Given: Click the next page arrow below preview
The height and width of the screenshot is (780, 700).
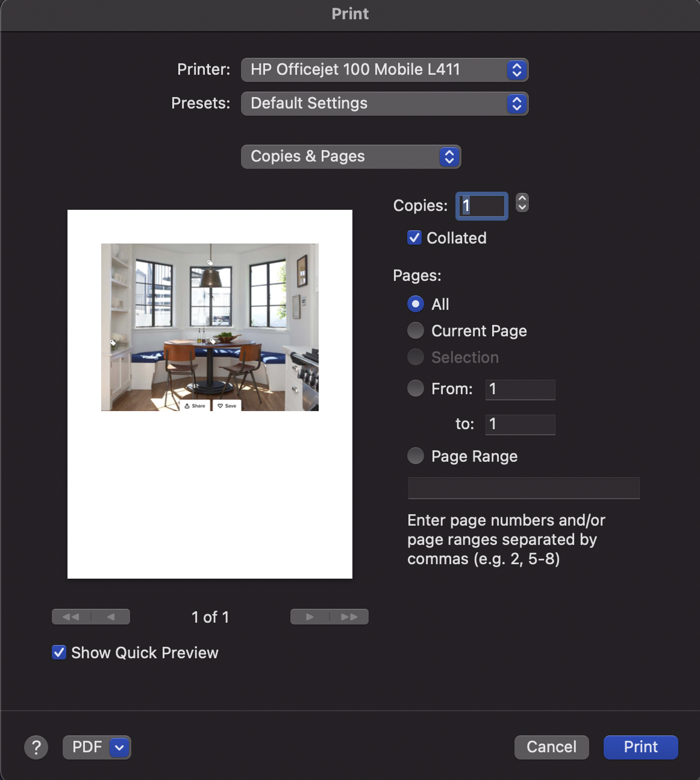Looking at the screenshot, I should coord(309,616).
